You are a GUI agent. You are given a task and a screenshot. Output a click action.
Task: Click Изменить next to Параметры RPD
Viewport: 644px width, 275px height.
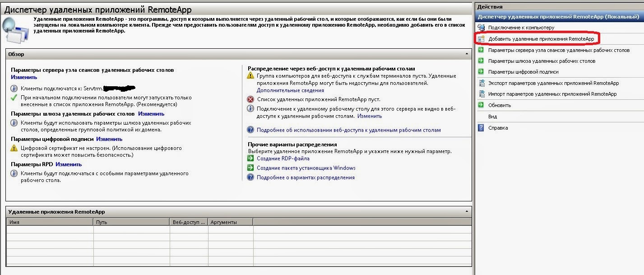click(x=69, y=164)
